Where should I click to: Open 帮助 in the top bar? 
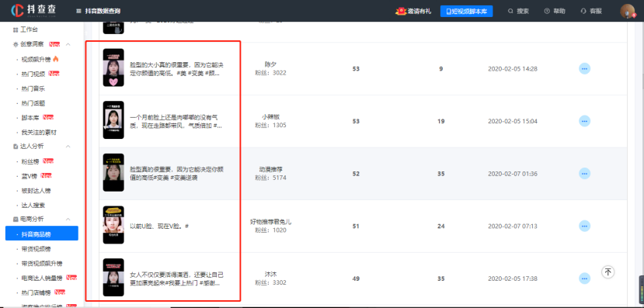coord(555,12)
